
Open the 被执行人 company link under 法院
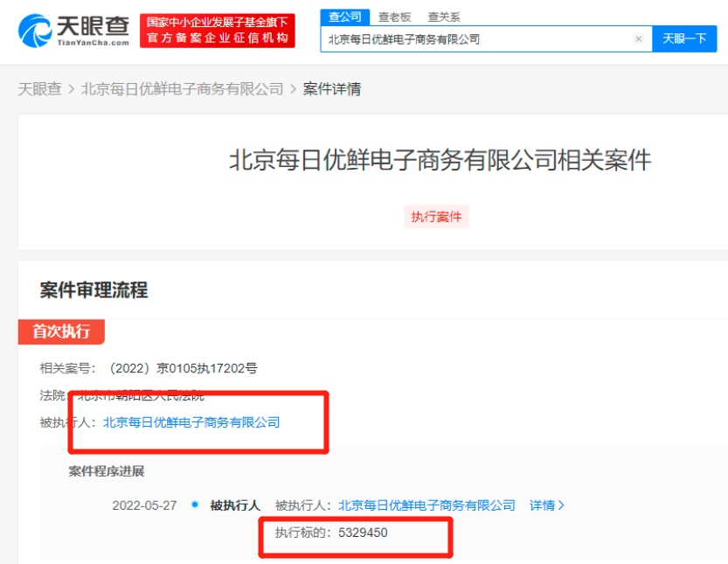[191, 422]
